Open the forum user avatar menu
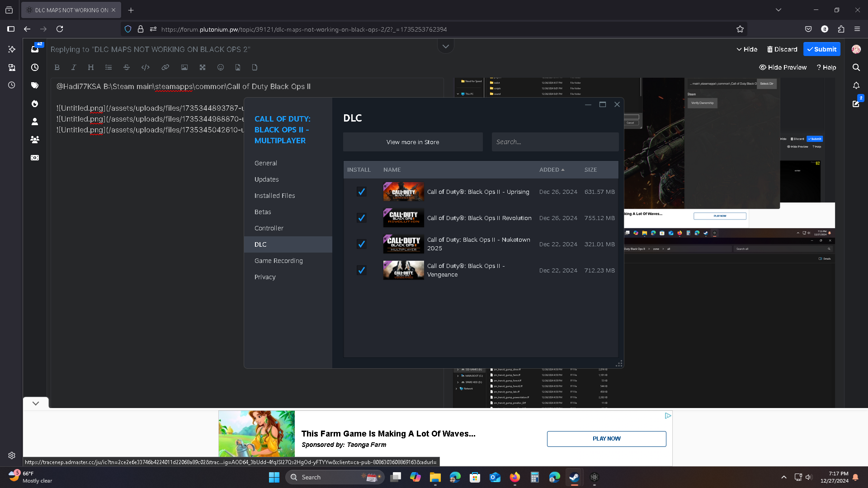Viewport: 868px width, 488px height. (856, 49)
